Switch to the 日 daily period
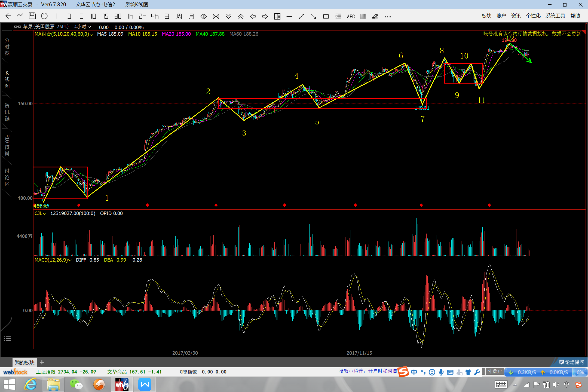 coord(167,16)
